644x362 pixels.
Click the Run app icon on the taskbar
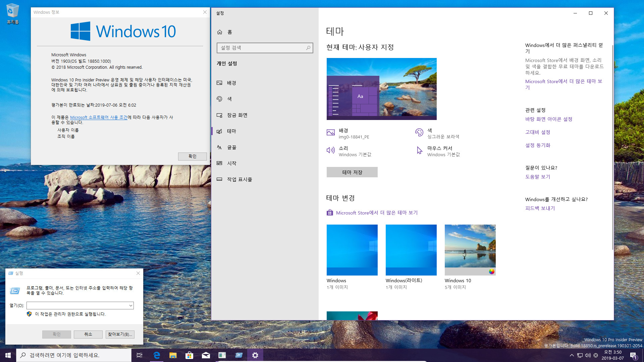point(238,355)
